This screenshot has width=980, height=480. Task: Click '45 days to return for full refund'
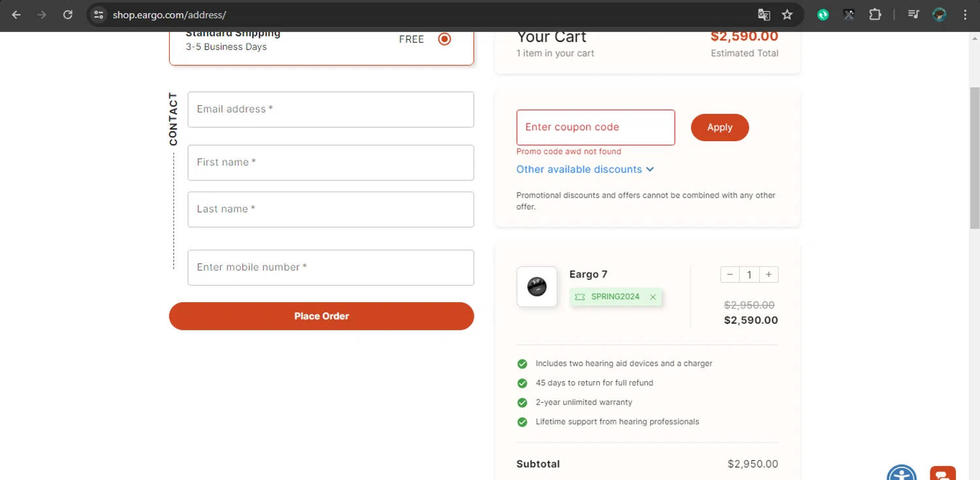[594, 383]
